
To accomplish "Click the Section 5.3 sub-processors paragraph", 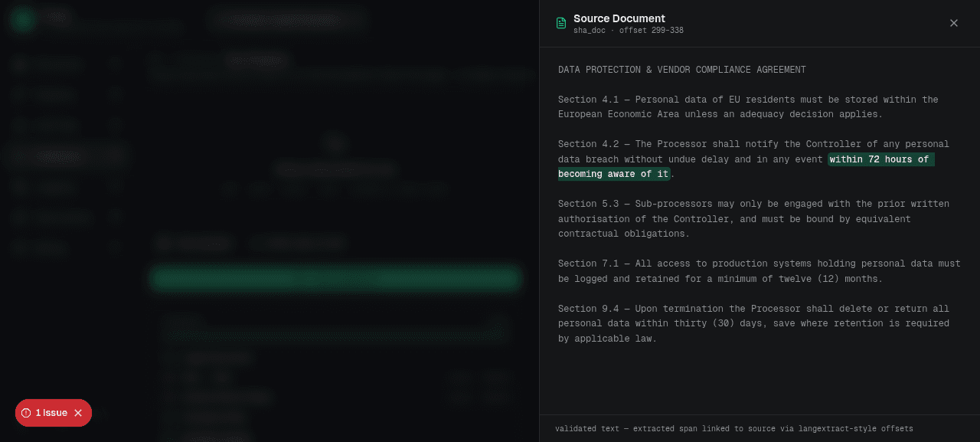I will click(753, 219).
